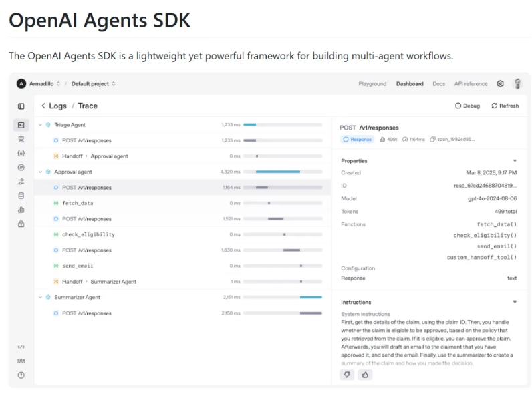532x402 pixels.
Task: Click the Triage Agent timeline bar
Action: tap(250, 125)
